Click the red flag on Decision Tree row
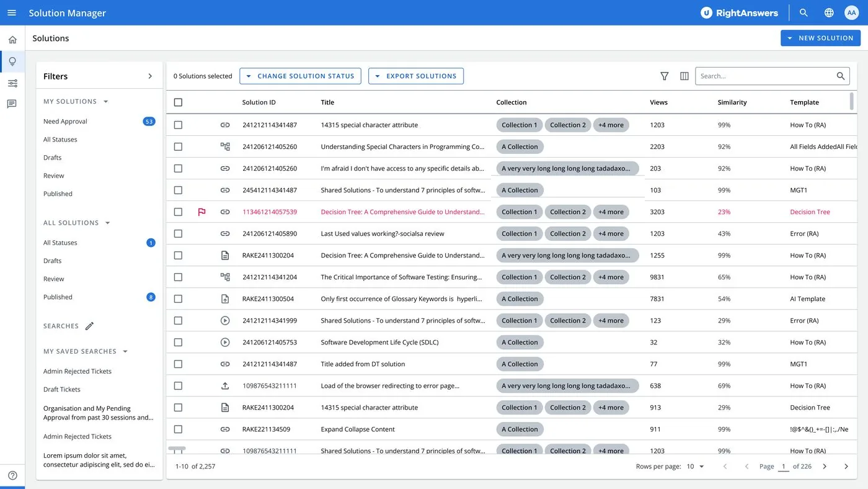868x489 pixels. (x=201, y=212)
